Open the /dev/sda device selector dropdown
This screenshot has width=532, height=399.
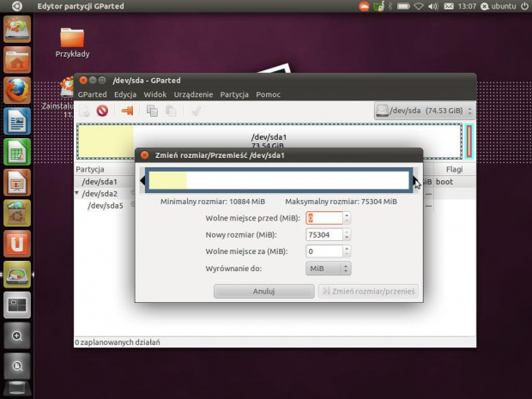(x=424, y=111)
